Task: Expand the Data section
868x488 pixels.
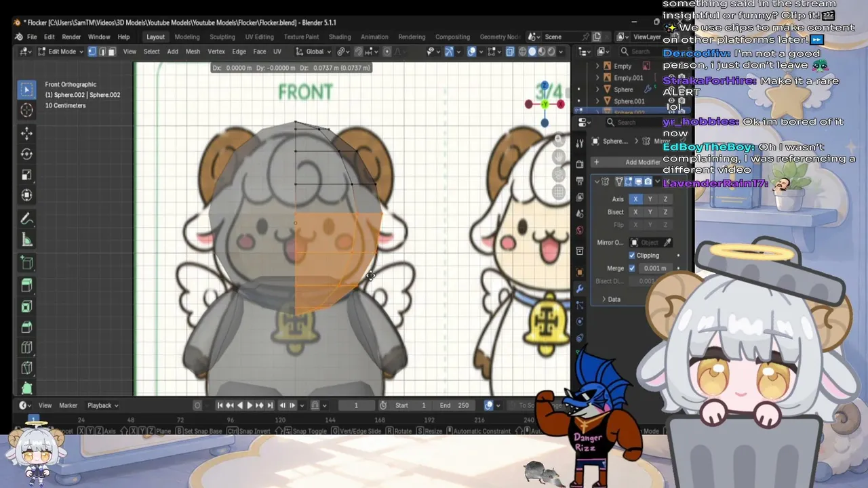Action: tap(611, 299)
